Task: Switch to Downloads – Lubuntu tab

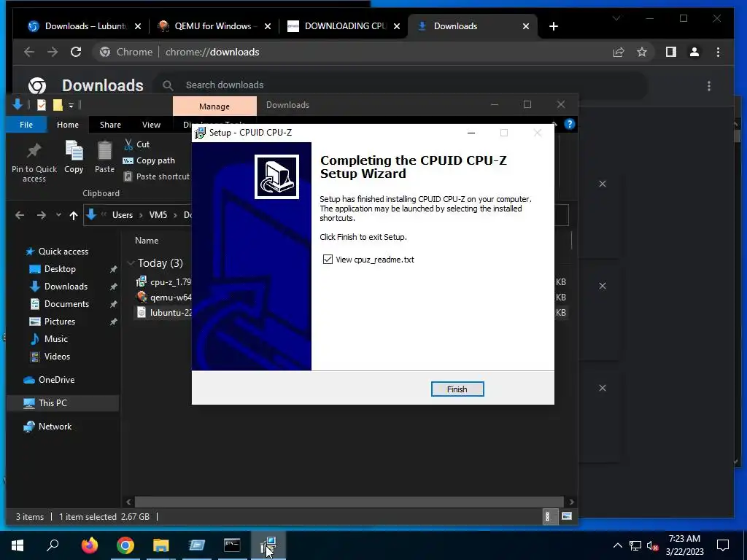Action: coord(85,26)
